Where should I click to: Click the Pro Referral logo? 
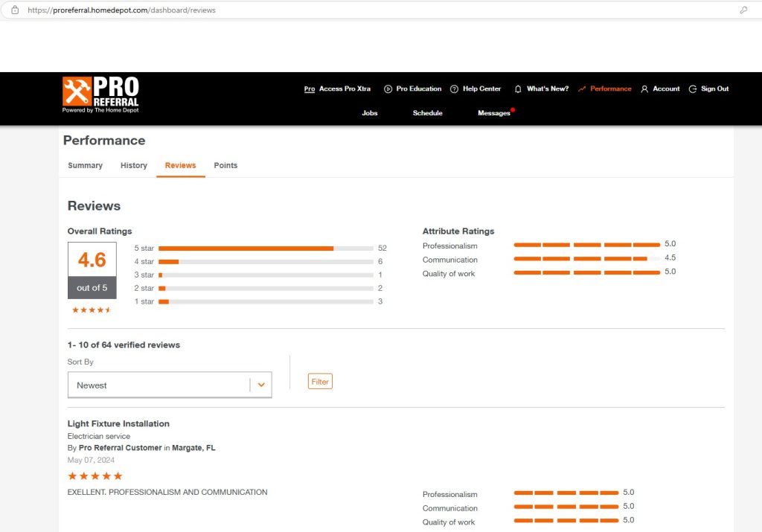point(100,94)
